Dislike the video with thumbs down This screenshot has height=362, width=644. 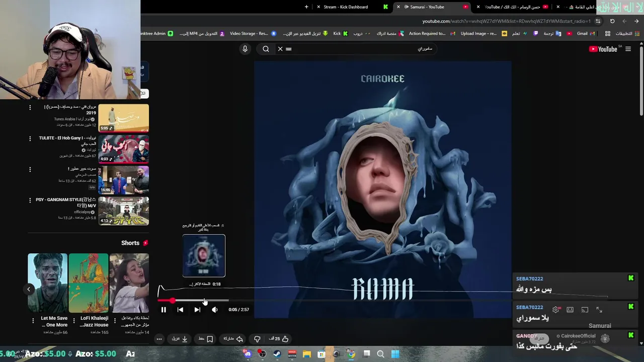click(257, 339)
